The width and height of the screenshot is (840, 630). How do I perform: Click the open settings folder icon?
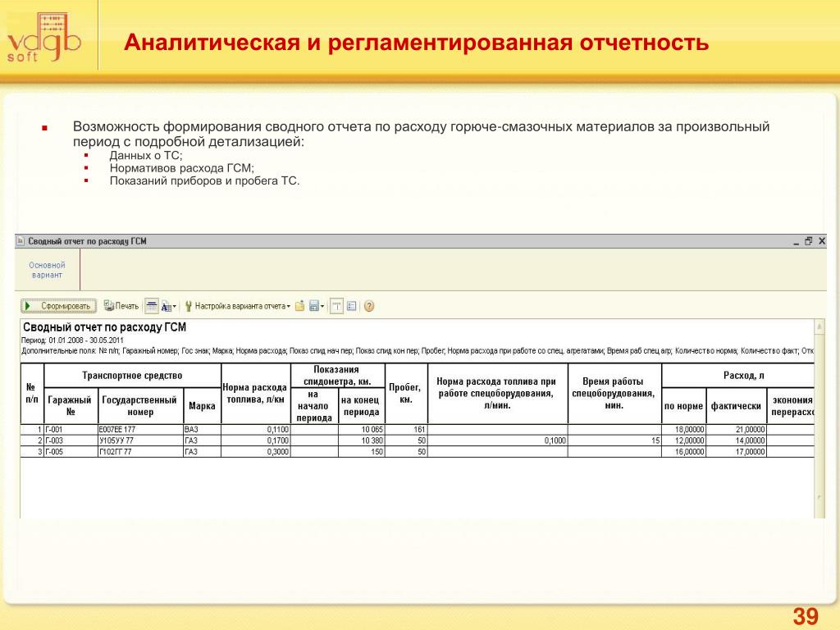300,306
